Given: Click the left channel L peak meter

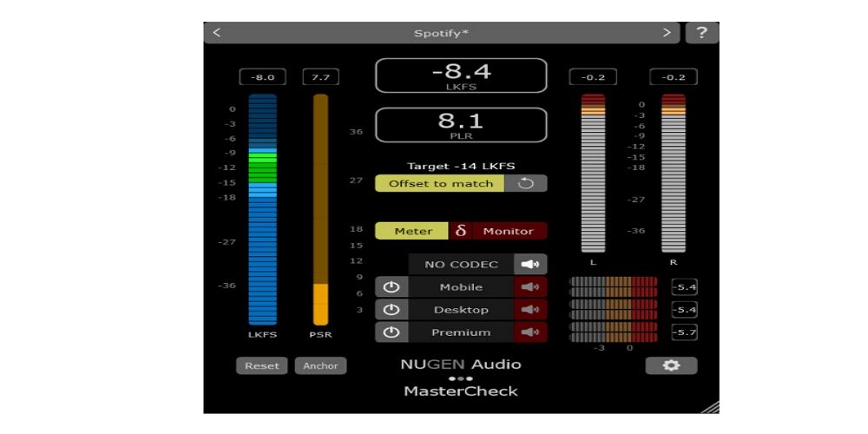Looking at the screenshot, I should click(593, 173).
